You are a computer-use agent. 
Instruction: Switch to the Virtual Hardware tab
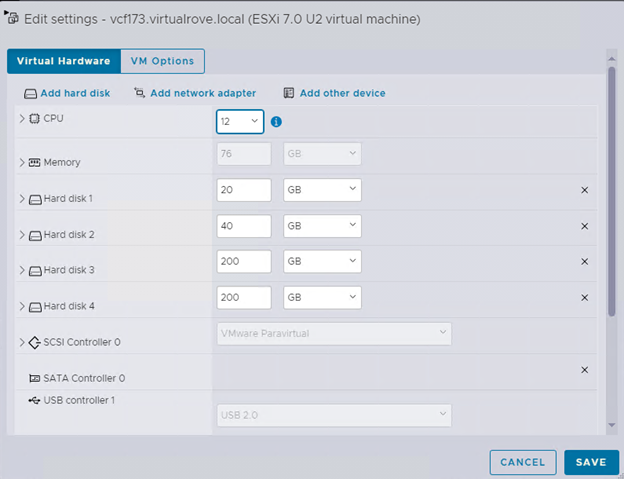point(64,61)
